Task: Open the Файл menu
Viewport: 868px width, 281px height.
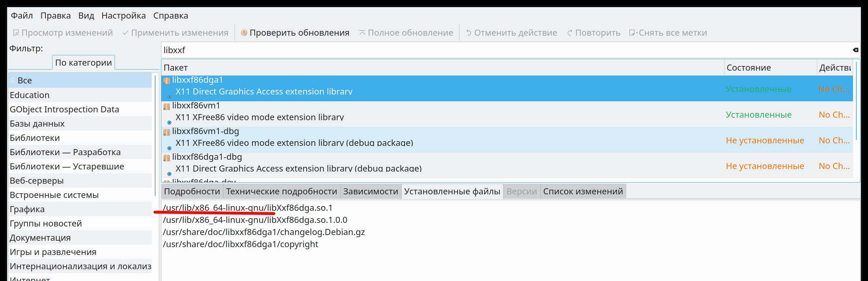Action: coord(22,16)
